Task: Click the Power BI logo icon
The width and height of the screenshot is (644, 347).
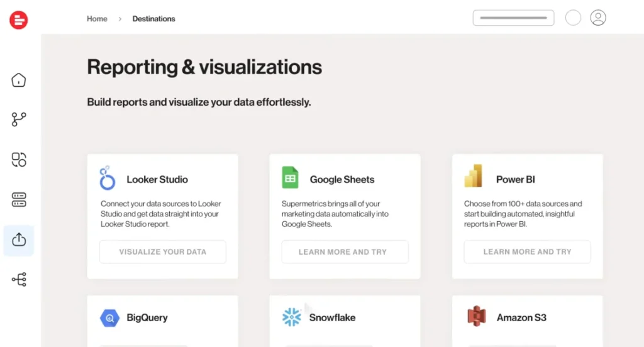Action: point(473,176)
